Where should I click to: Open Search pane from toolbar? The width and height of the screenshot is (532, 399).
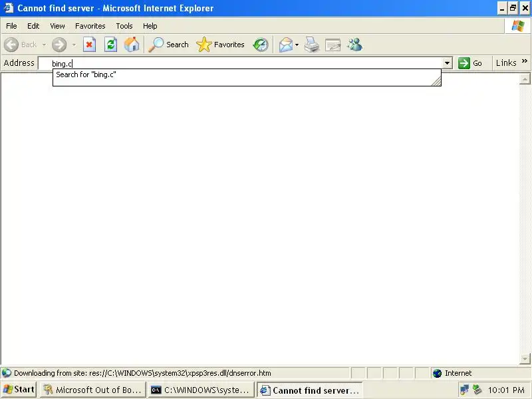pyautogui.click(x=169, y=45)
